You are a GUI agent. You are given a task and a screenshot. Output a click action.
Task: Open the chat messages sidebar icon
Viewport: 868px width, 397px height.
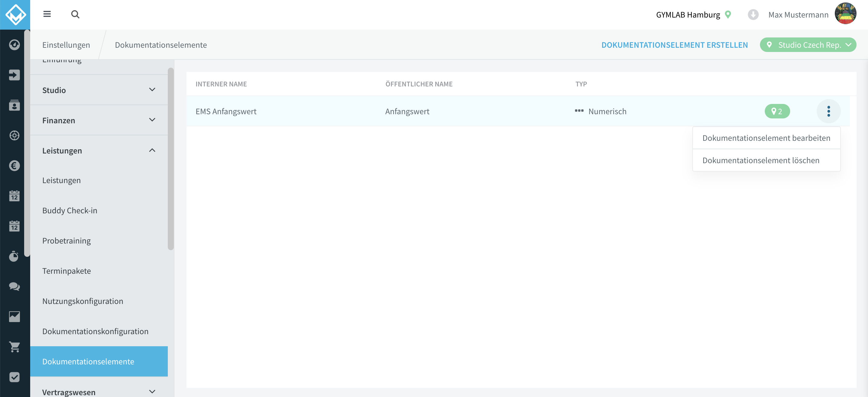coord(14,286)
